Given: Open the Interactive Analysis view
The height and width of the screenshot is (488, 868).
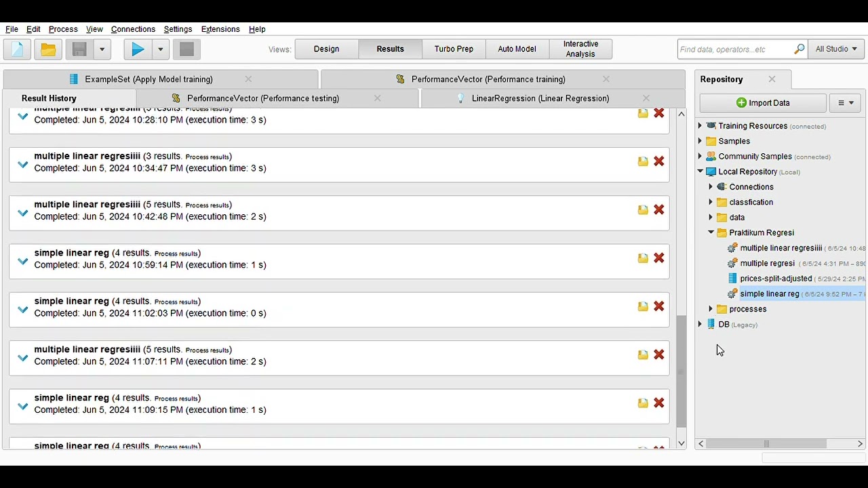Looking at the screenshot, I should 580,49.
